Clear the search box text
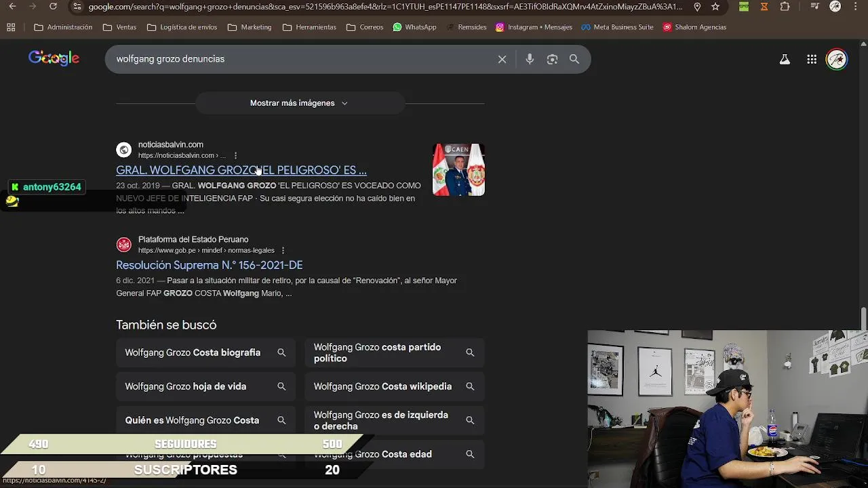This screenshot has height=488, width=868. (x=502, y=59)
